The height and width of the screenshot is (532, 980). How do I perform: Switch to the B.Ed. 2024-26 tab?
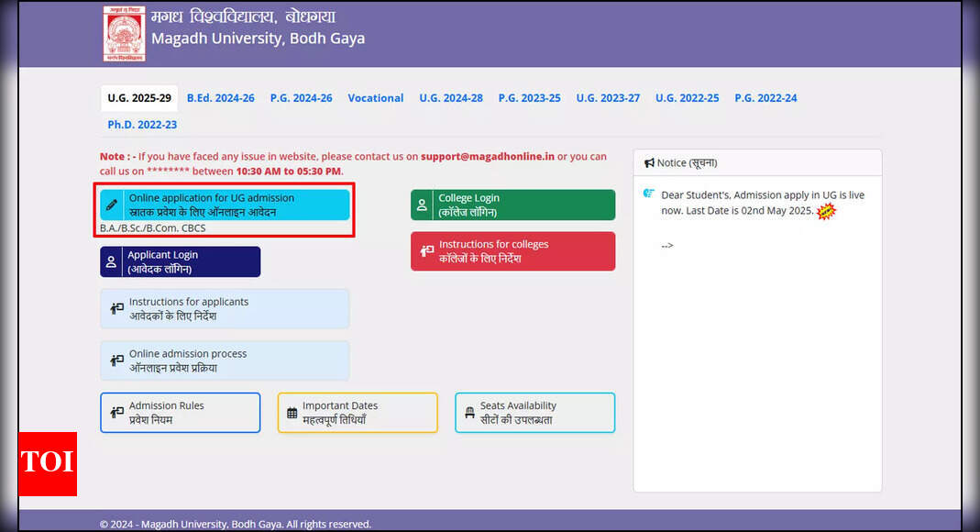click(x=221, y=98)
